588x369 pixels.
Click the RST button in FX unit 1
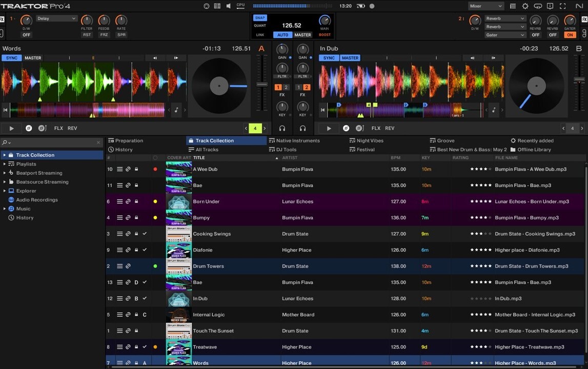87,35
